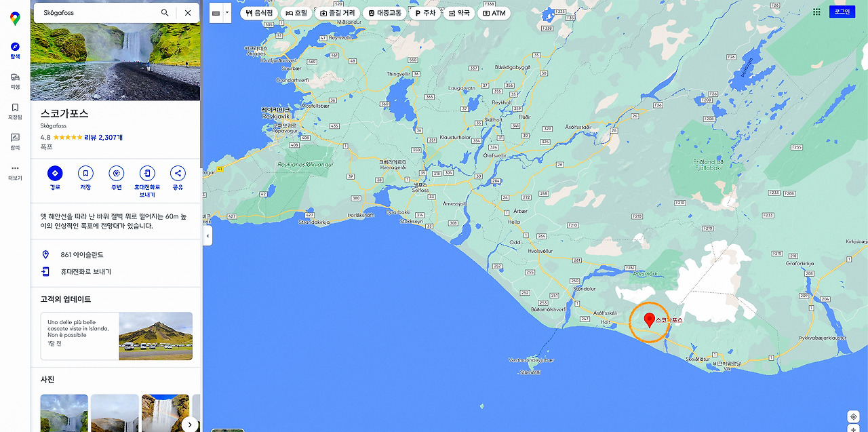Viewport: 868px width, 432px height.
Task: Click the Selfoss town label on map
Action: [x=420, y=187]
